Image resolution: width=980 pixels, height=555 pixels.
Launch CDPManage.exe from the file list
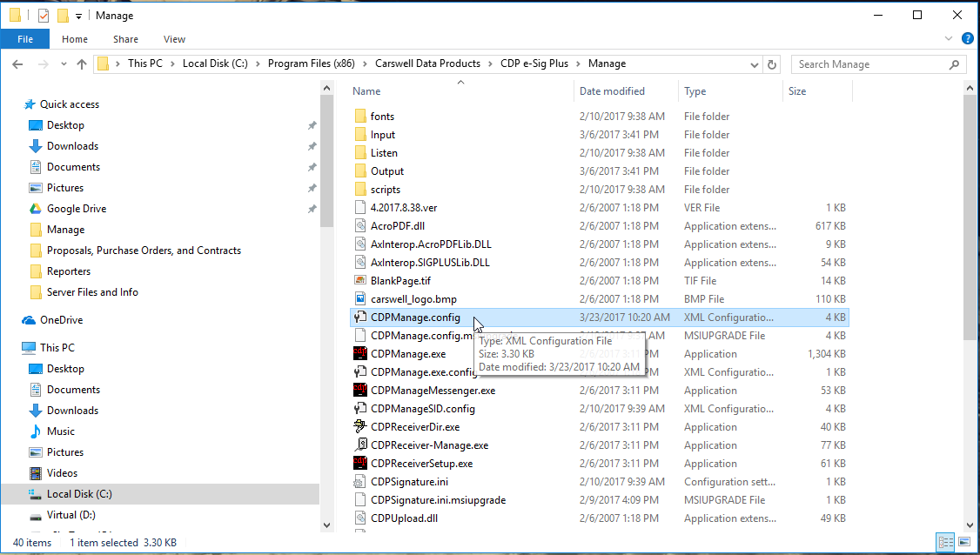coord(407,353)
